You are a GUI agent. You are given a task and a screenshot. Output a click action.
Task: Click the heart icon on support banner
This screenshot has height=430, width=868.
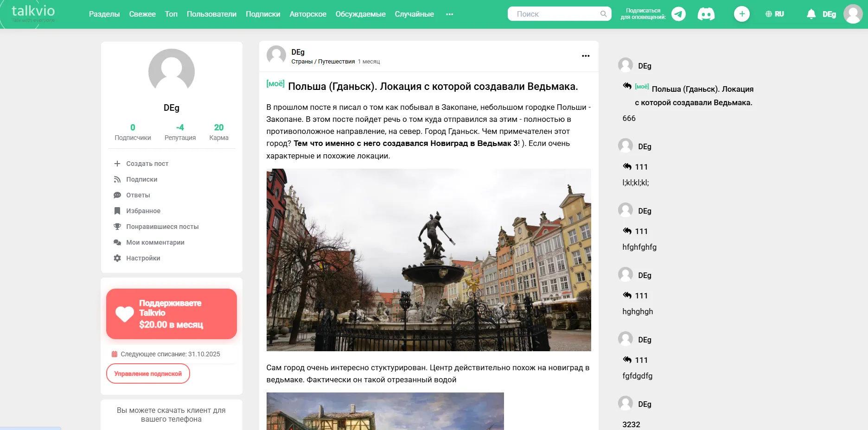[125, 314]
